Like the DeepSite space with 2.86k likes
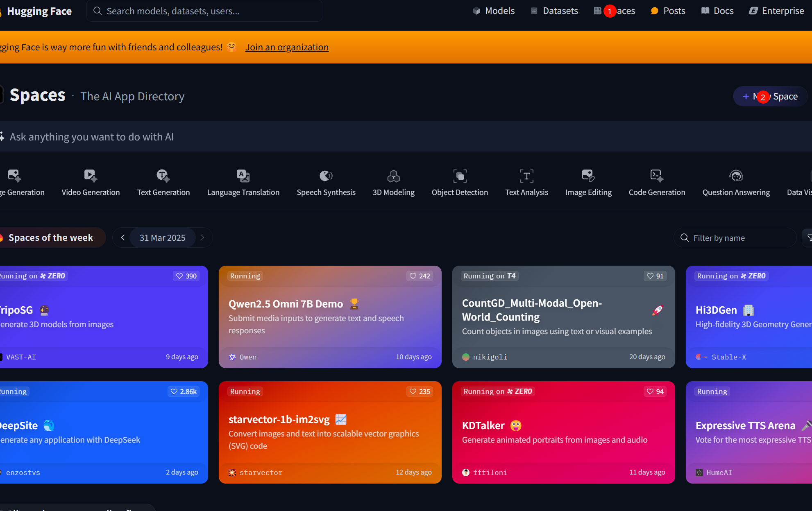812x511 pixels. coord(184,391)
